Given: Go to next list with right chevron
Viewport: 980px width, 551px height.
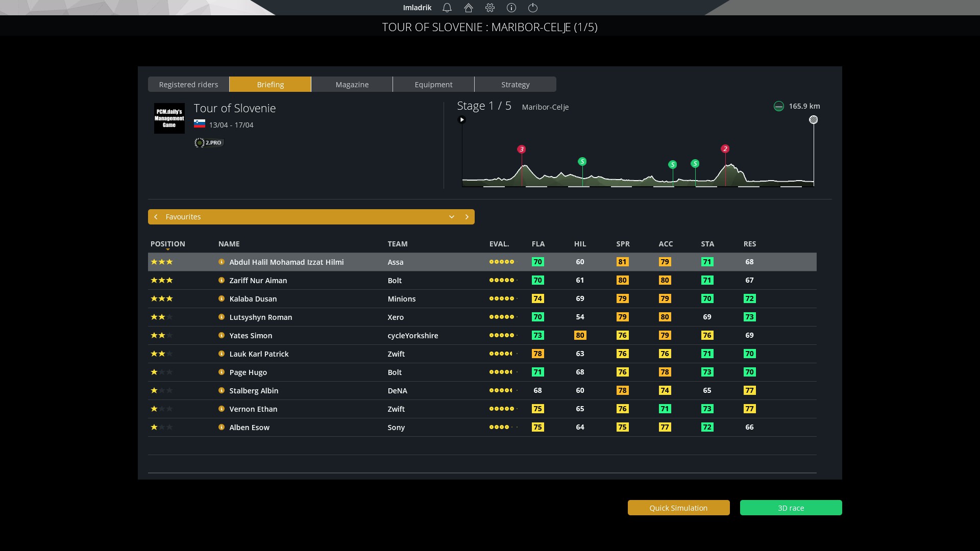Looking at the screenshot, I should click(467, 217).
